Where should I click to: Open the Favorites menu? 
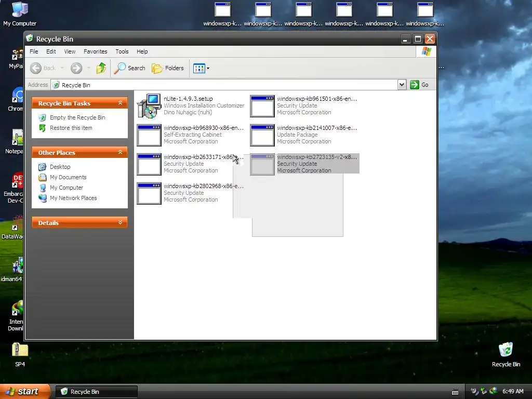96,51
